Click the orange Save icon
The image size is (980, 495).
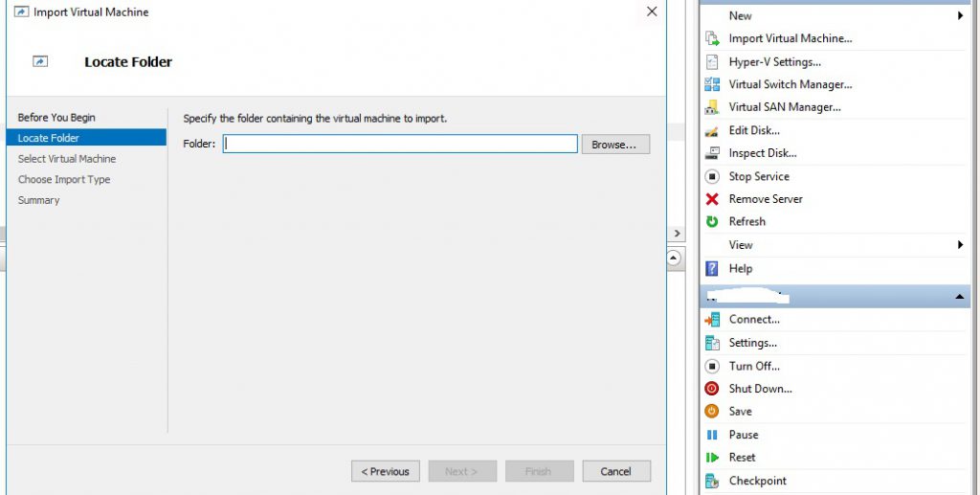pyautogui.click(x=712, y=411)
